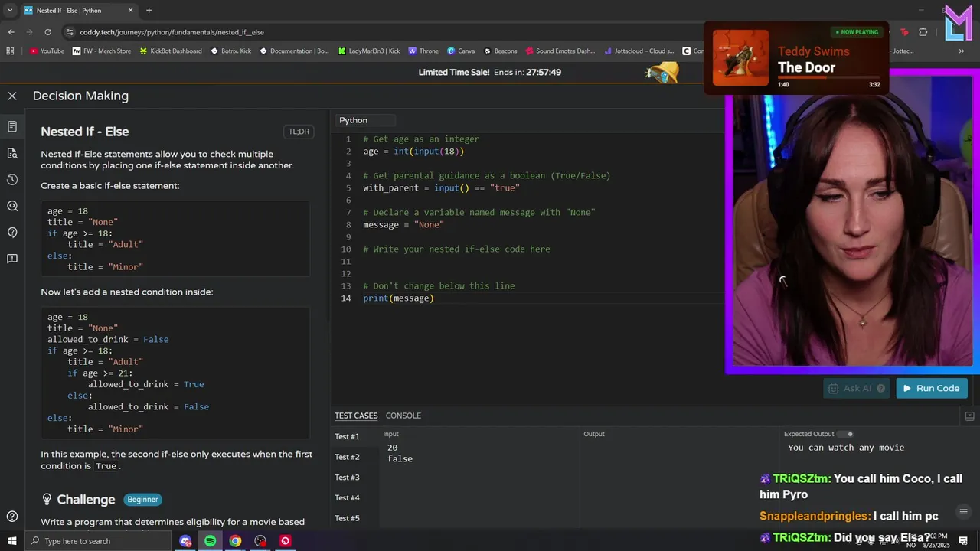Image resolution: width=980 pixels, height=551 pixels.
Task: Click the Run Code button
Action: [x=932, y=388]
